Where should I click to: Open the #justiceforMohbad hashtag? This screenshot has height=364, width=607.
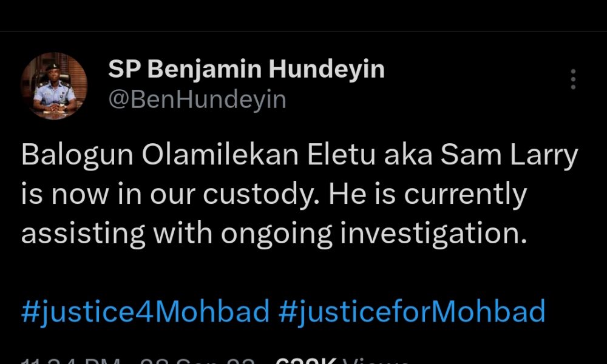pos(412,312)
